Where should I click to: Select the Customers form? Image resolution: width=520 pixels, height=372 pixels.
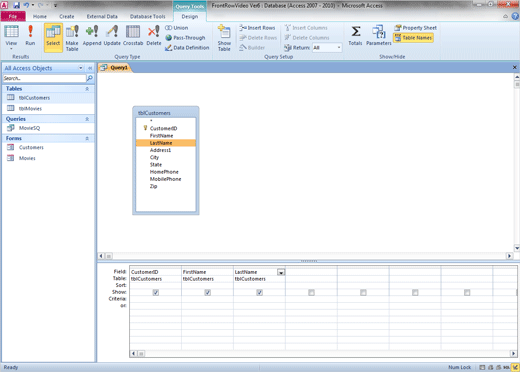pyautogui.click(x=49, y=147)
